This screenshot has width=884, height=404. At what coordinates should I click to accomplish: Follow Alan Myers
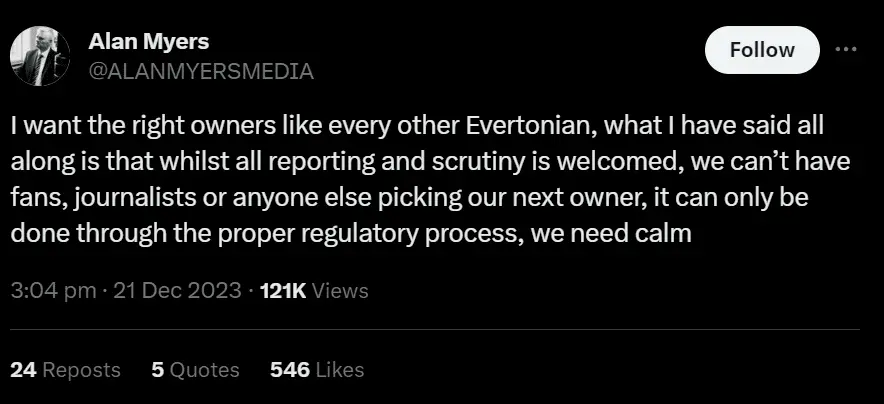[x=762, y=50]
